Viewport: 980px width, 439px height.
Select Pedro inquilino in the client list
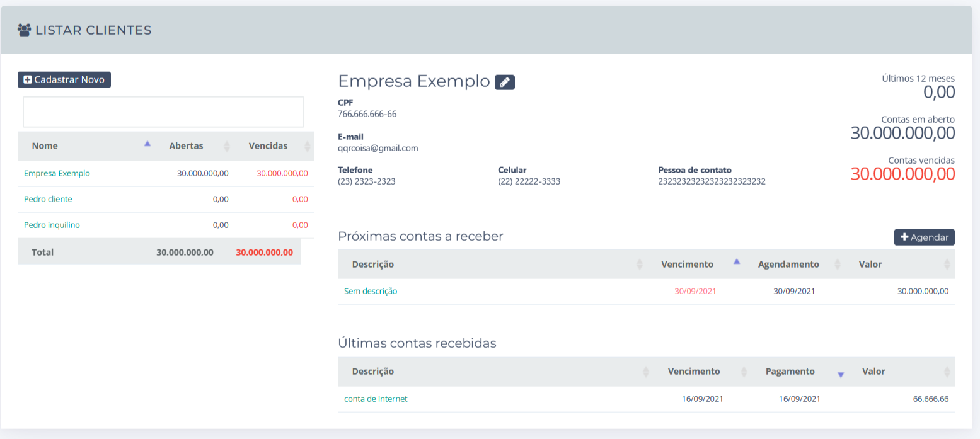click(x=52, y=225)
